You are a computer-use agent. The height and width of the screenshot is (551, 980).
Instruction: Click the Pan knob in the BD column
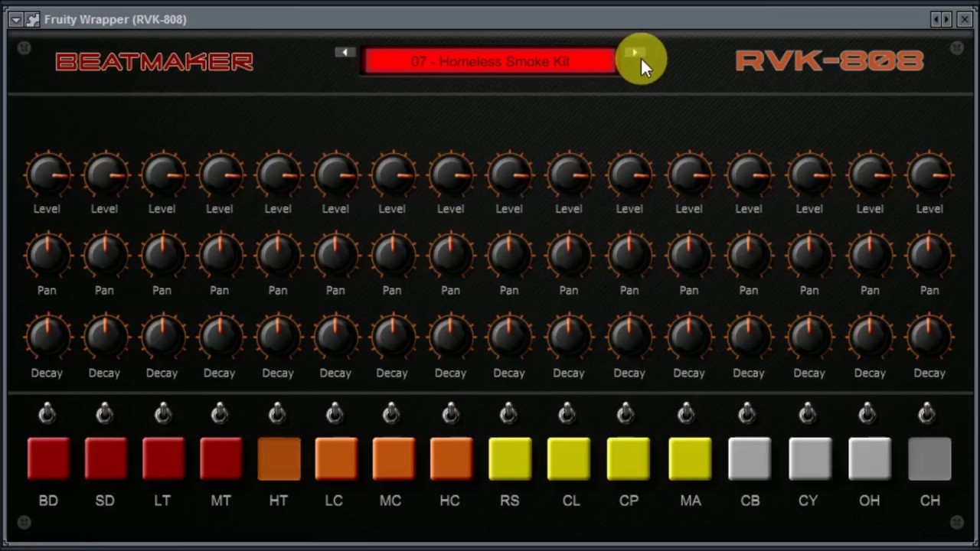coord(48,256)
